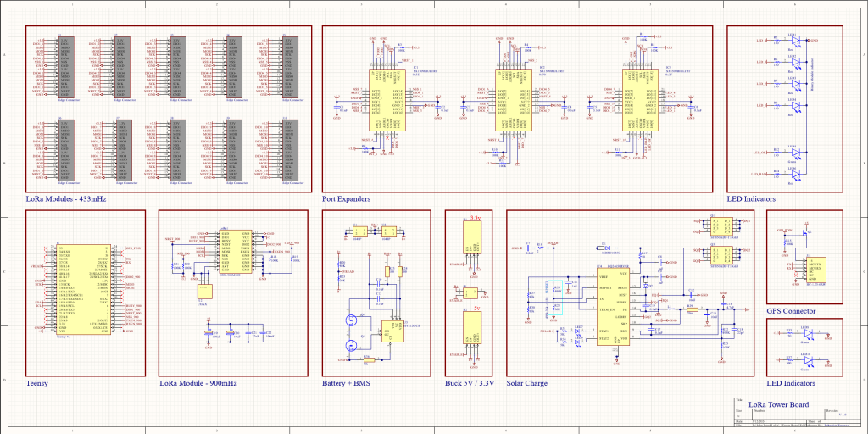
Task: Select the IC2 port expander chip
Action: (x=512, y=99)
